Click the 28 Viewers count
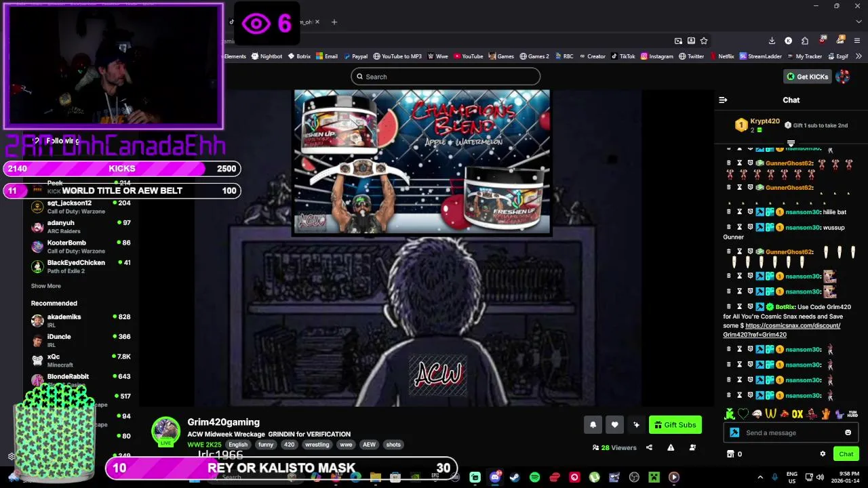 click(x=614, y=447)
